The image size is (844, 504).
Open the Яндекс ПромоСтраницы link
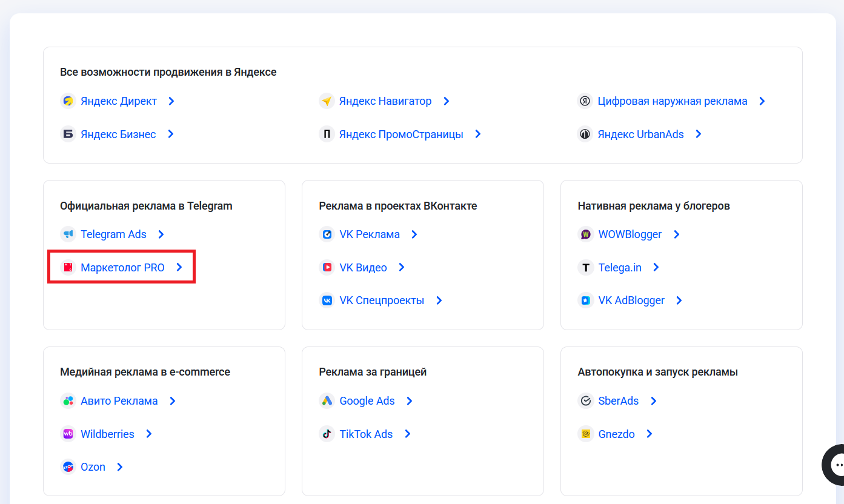(402, 134)
